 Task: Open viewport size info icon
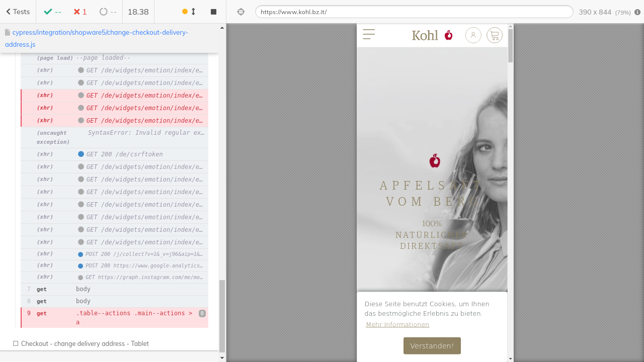(637, 12)
